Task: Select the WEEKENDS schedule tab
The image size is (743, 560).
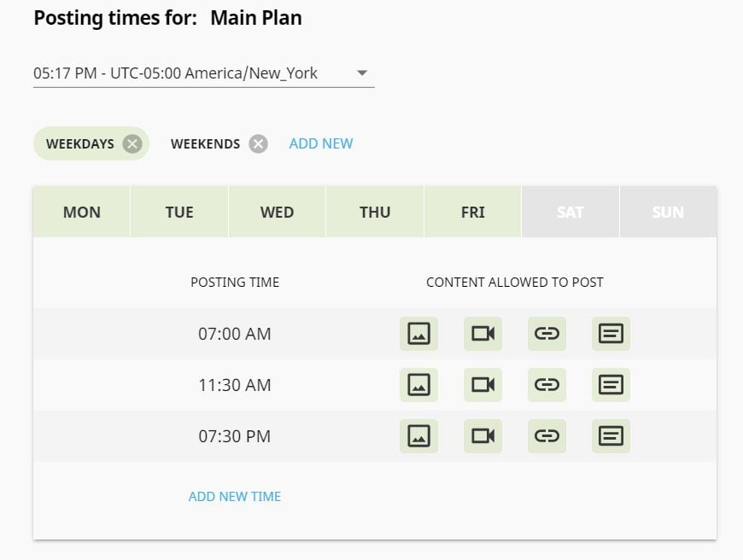Action: [x=205, y=143]
